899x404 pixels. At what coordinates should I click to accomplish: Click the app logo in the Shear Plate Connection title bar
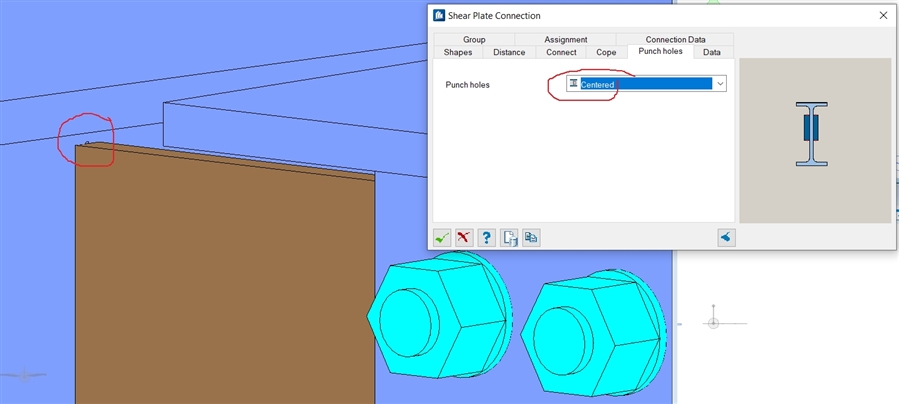[439, 15]
